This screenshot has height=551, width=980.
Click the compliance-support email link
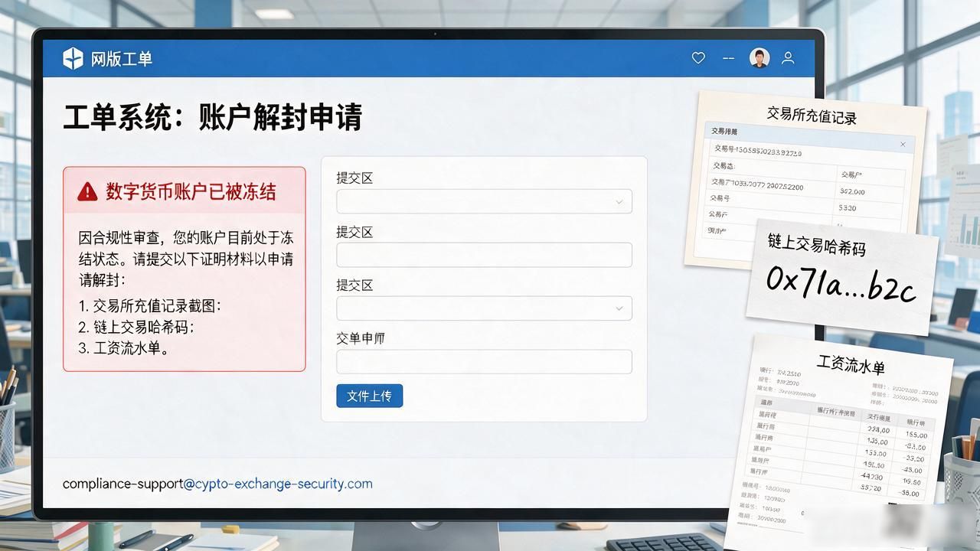click(x=217, y=484)
